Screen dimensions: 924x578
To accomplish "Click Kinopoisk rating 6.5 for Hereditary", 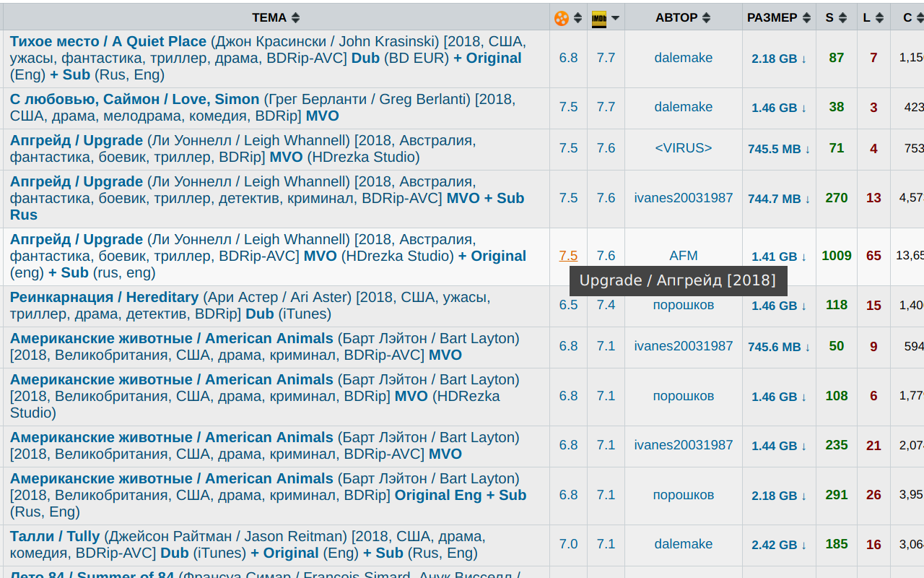I will 568,305.
